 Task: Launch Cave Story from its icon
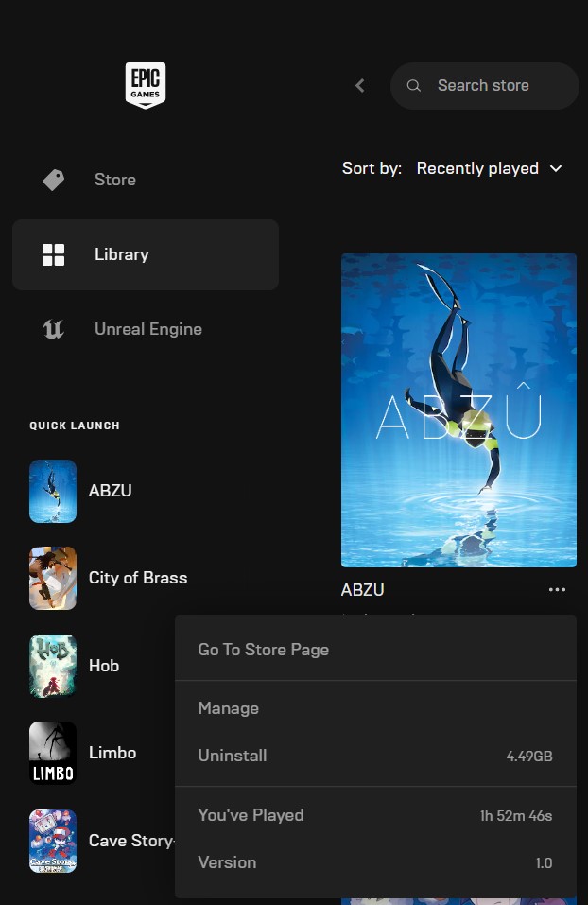[x=53, y=841]
